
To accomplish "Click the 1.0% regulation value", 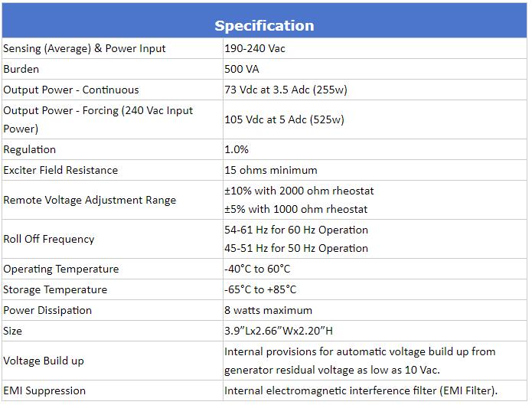I will [x=237, y=150].
